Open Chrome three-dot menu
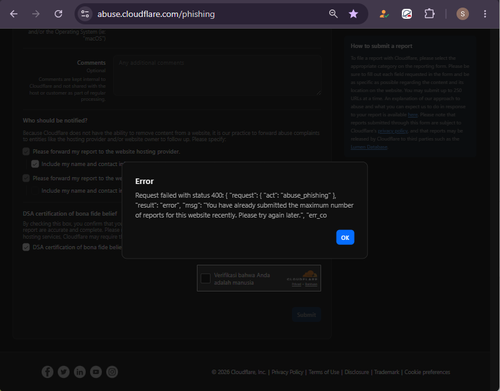This screenshot has height=391, width=500. [485, 14]
